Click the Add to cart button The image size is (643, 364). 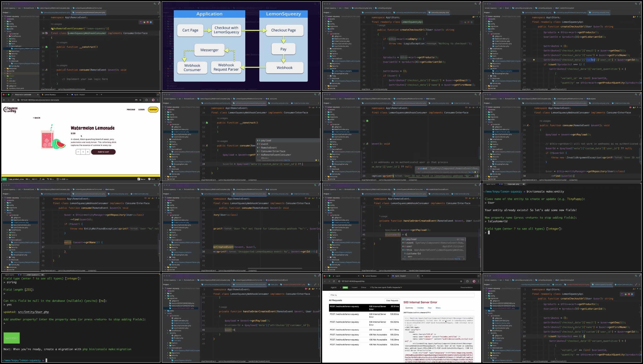tap(103, 152)
